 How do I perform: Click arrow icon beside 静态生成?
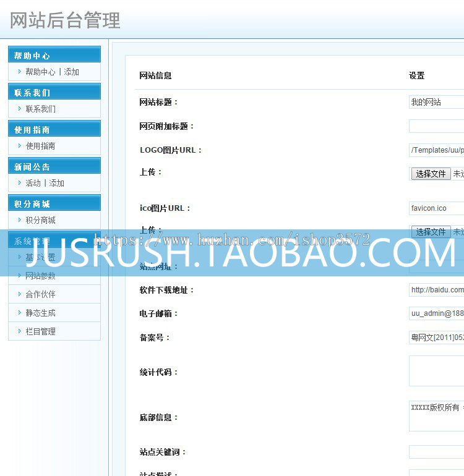20,313
